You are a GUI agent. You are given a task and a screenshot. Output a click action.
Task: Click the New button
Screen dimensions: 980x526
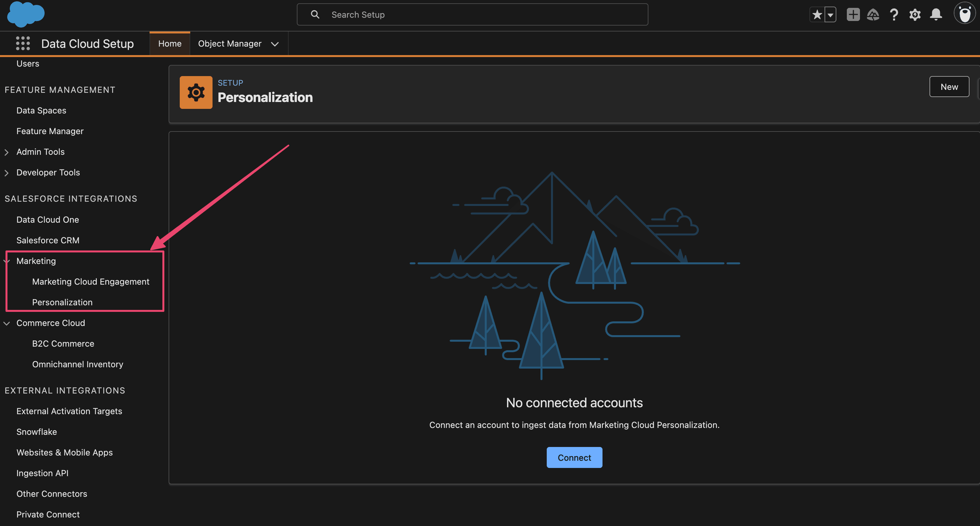(x=949, y=87)
